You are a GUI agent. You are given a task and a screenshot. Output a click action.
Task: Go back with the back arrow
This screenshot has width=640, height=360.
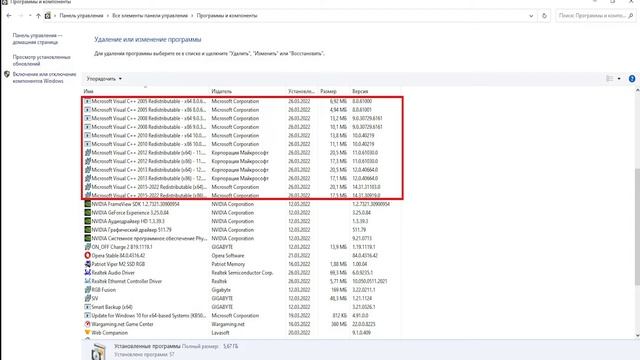(9, 16)
